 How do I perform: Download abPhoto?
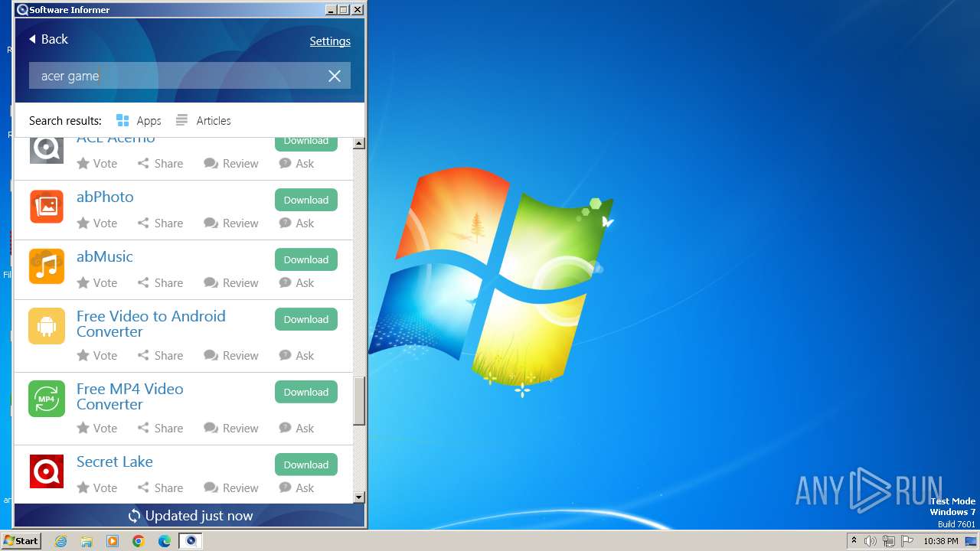[306, 200]
